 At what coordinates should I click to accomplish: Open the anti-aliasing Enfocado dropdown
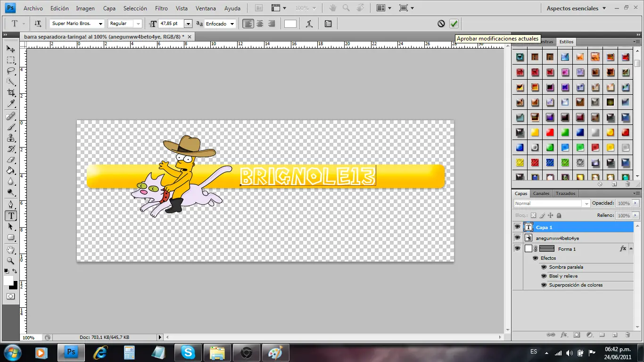click(x=232, y=24)
